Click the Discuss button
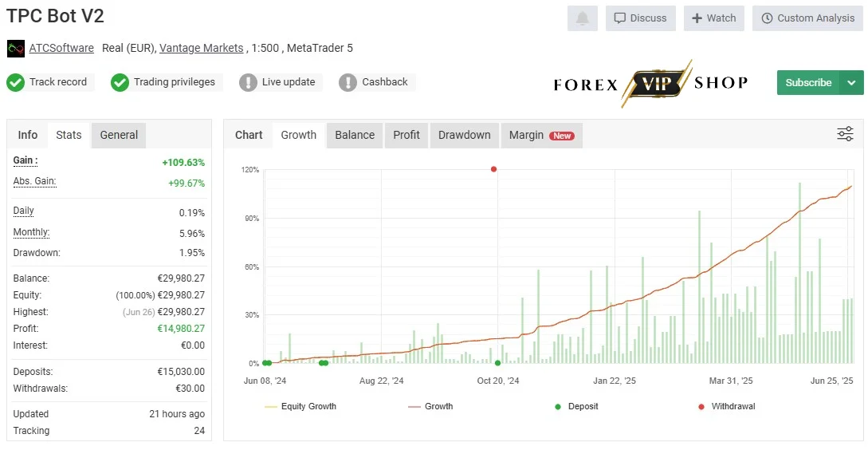The width and height of the screenshot is (868, 450). pos(641,18)
